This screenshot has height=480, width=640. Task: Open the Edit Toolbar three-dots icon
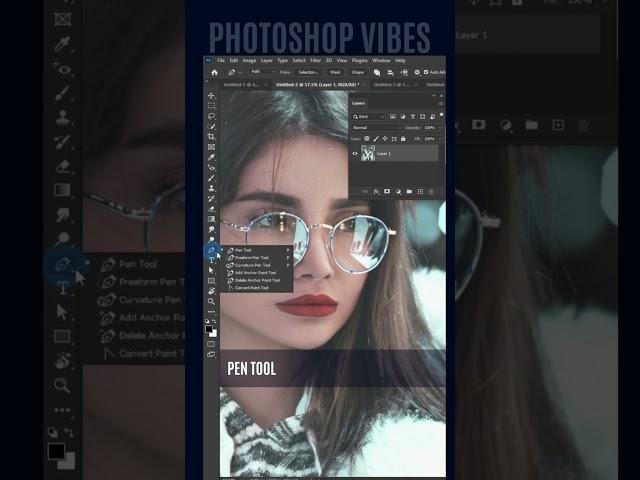[211, 312]
